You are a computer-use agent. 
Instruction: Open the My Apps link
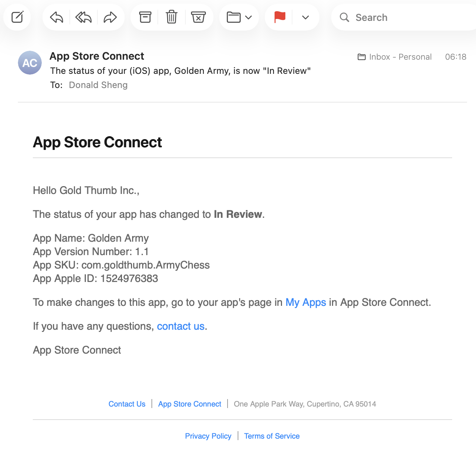306,302
